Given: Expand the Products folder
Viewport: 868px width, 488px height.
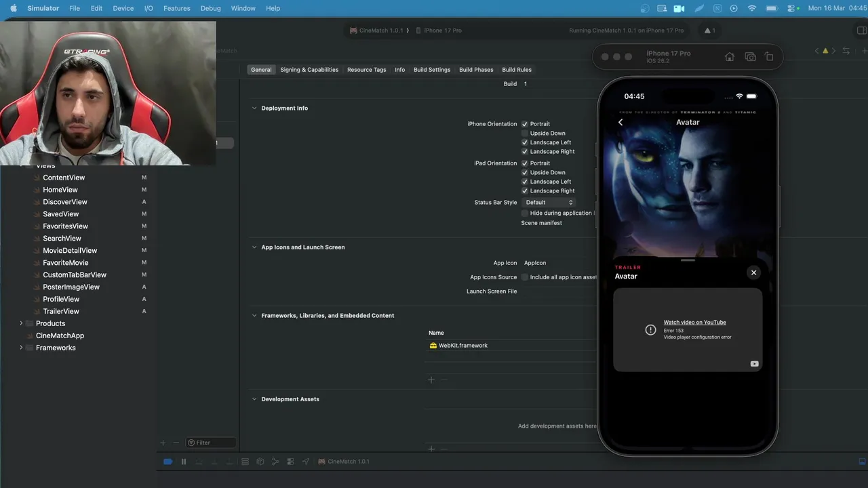Looking at the screenshot, I should tap(21, 323).
